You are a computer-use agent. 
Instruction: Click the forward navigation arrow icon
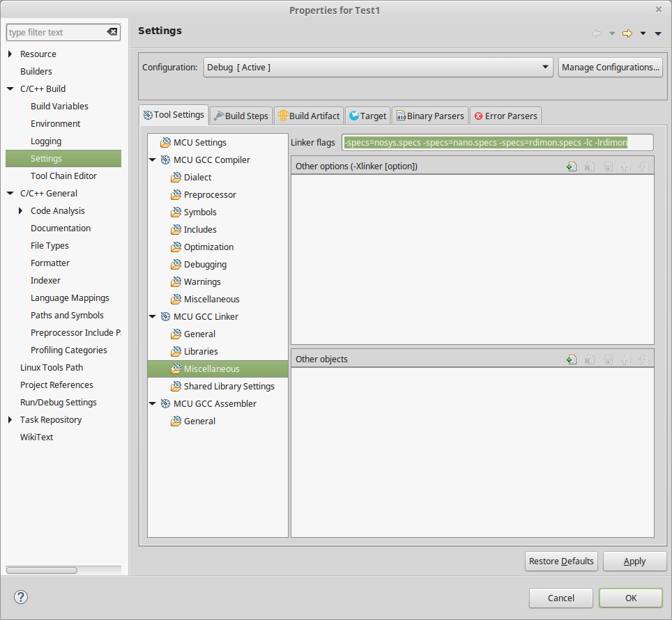pyautogui.click(x=627, y=33)
